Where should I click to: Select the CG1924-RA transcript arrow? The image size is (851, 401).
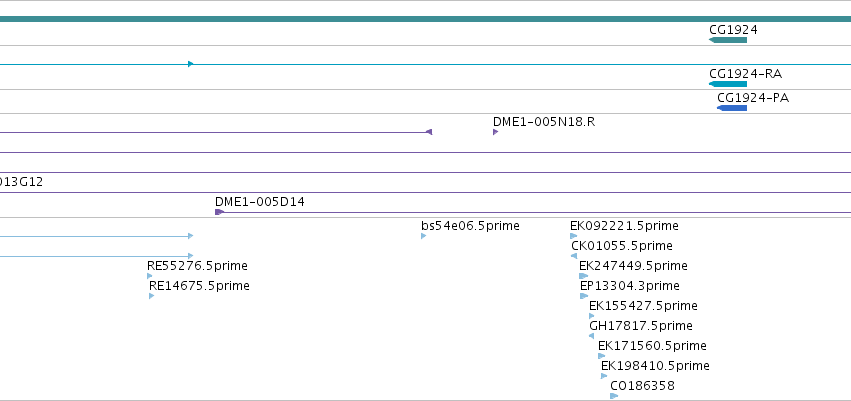[x=728, y=84]
